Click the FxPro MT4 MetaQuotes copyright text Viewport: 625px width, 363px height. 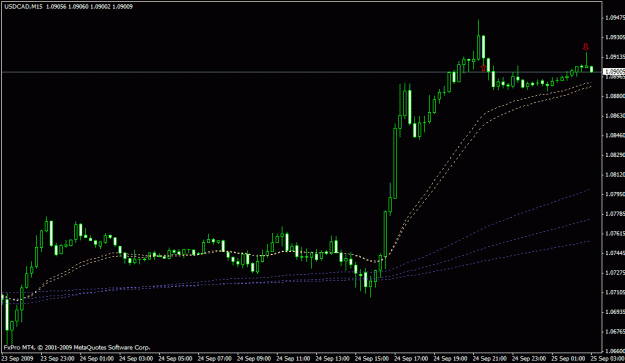[x=77, y=347]
